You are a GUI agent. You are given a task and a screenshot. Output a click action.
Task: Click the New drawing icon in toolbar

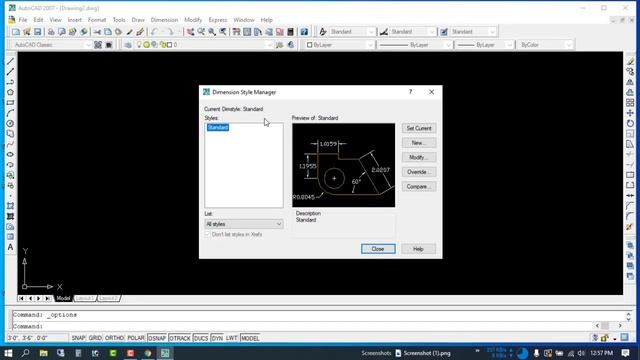pyautogui.click(x=16, y=32)
